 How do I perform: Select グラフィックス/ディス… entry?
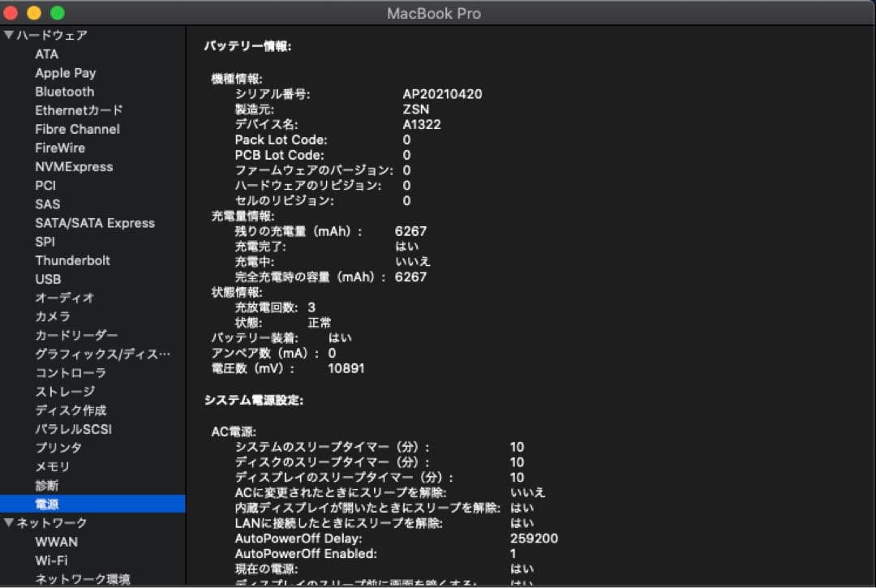(x=103, y=354)
